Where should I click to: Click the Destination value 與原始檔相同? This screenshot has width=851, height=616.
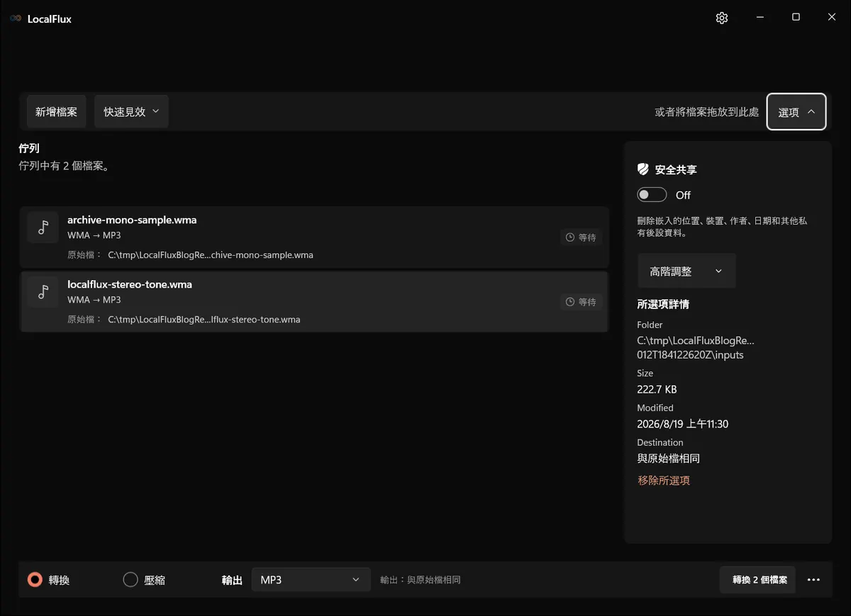coord(669,459)
